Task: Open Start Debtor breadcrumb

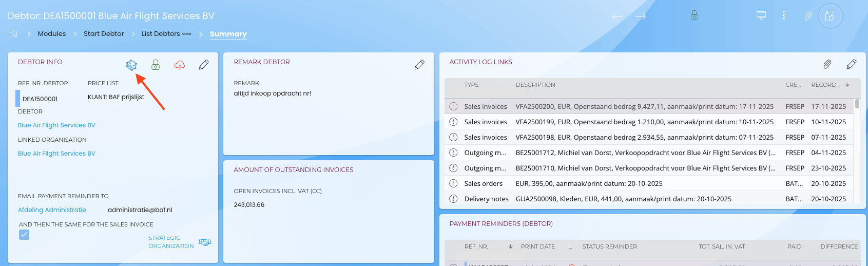Action: [x=104, y=33]
